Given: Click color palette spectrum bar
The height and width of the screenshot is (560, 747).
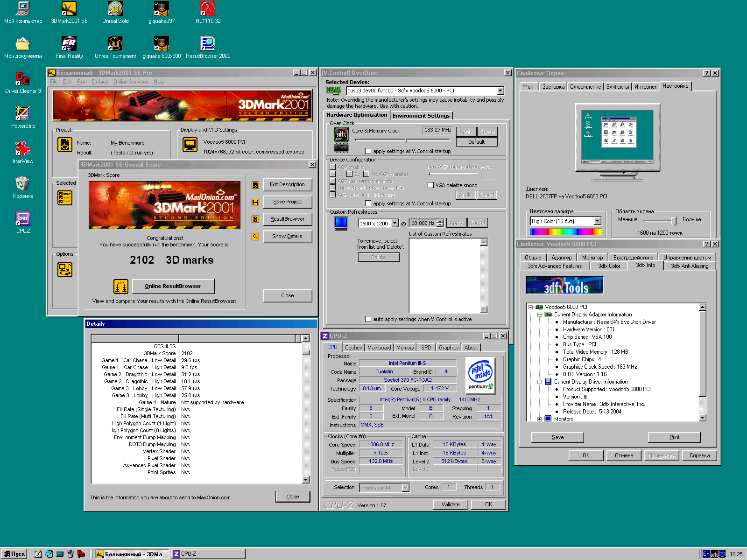Looking at the screenshot, I should (566, 231).
